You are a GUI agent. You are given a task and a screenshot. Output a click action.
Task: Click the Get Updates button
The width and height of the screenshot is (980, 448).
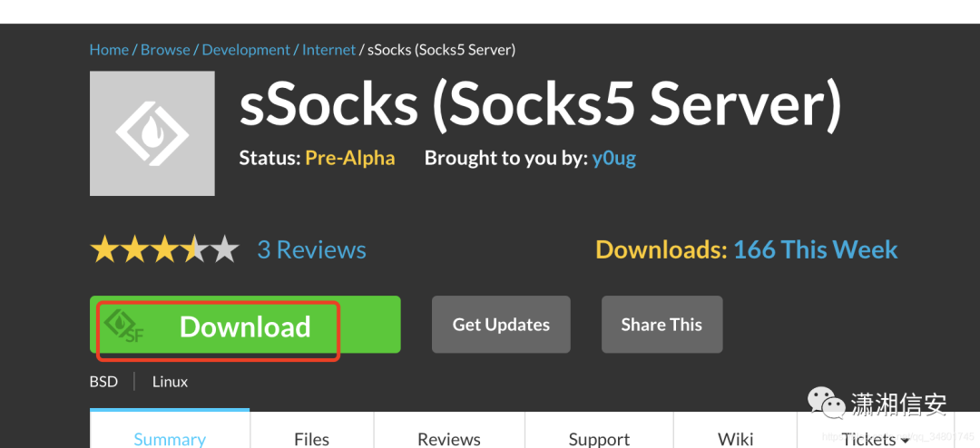501,325
